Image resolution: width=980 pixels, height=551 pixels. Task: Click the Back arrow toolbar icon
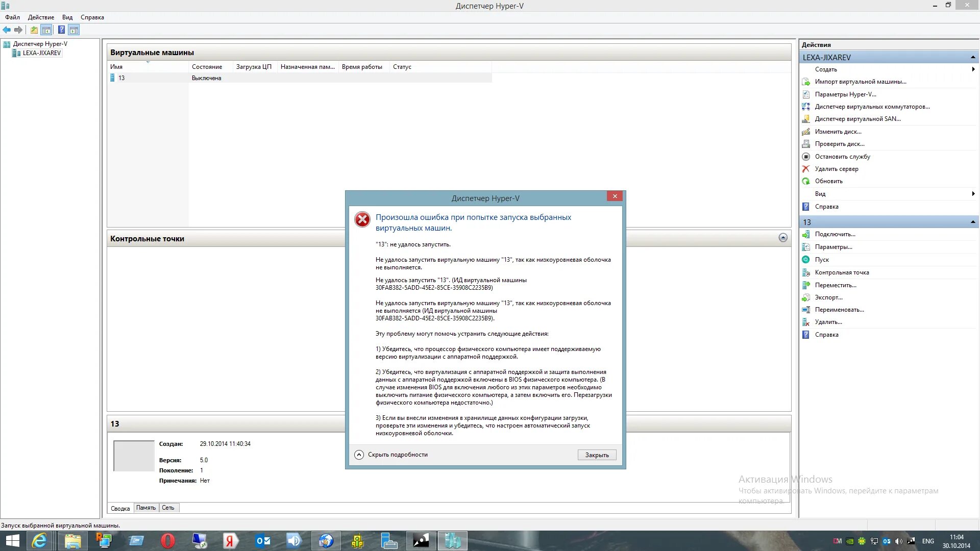(x=7, y=30)
